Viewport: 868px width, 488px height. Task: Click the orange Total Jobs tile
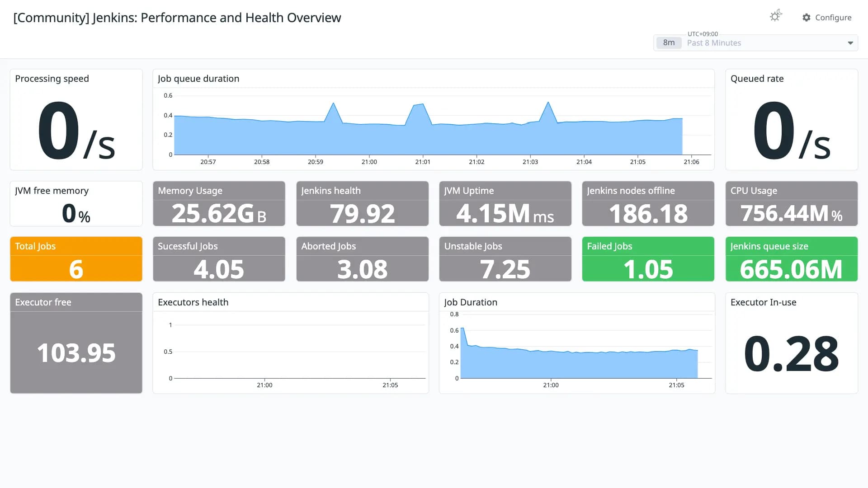76,259
